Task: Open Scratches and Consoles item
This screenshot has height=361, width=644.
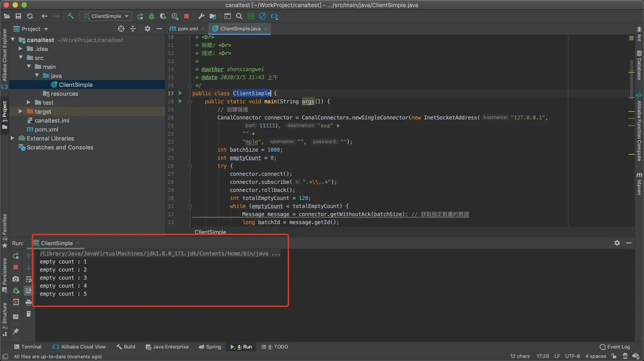Action: tap(56, 148)
